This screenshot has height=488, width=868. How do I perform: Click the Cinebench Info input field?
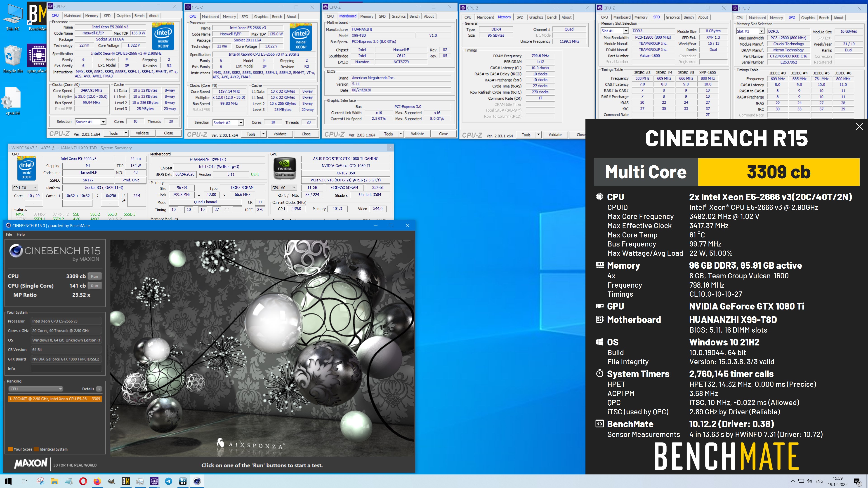click(66, 368)
